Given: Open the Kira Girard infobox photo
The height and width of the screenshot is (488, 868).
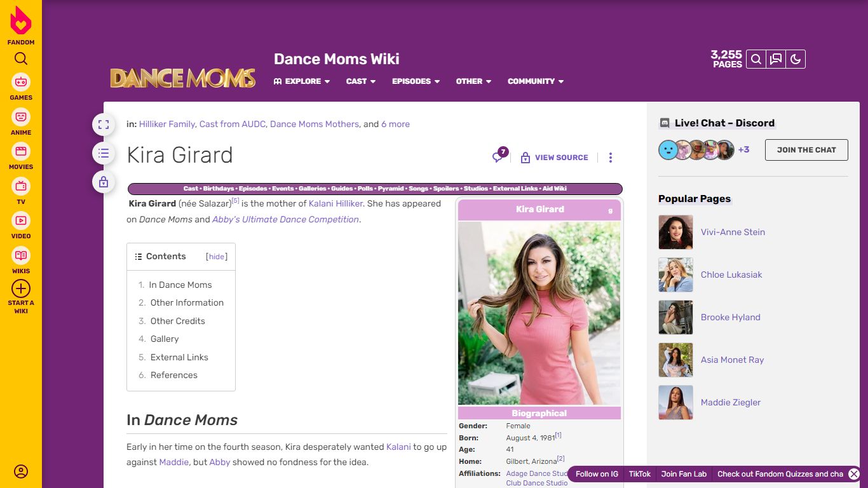Looking at the screenshot, I should pos(539,313).
